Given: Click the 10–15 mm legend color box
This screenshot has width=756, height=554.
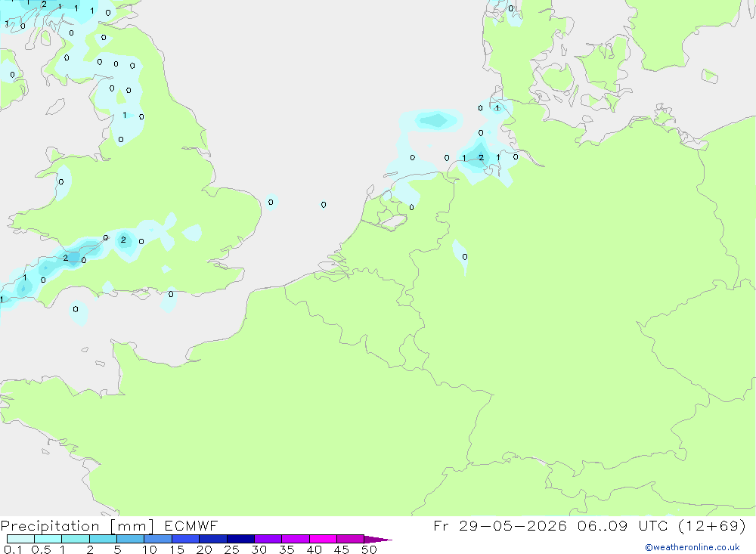Looking at the screenshot, I should tap(158, 539).
